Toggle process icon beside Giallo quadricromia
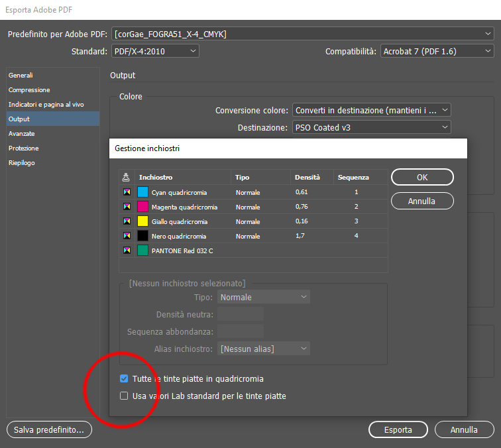Screen dimensions: 501x448 [127, 221]
